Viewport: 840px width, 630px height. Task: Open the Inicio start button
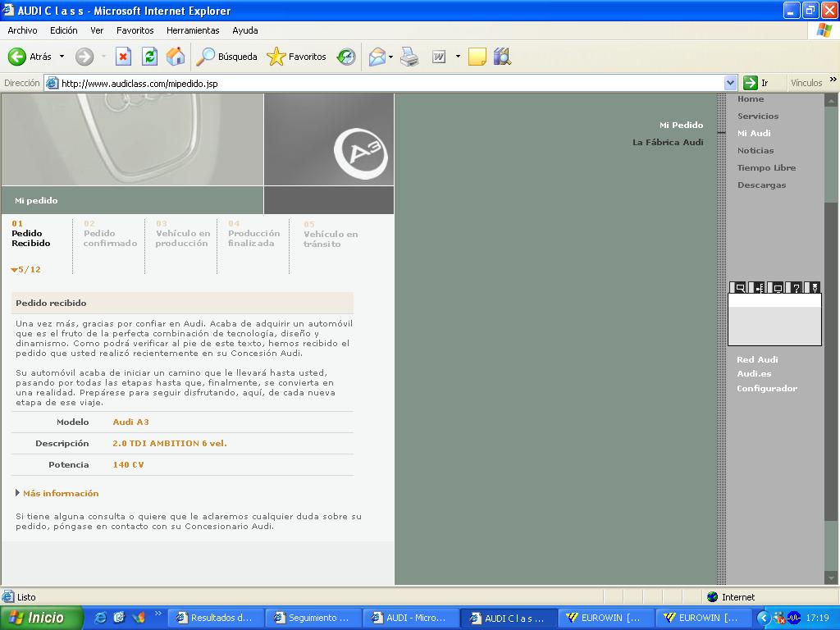click(x=42, y=618)
